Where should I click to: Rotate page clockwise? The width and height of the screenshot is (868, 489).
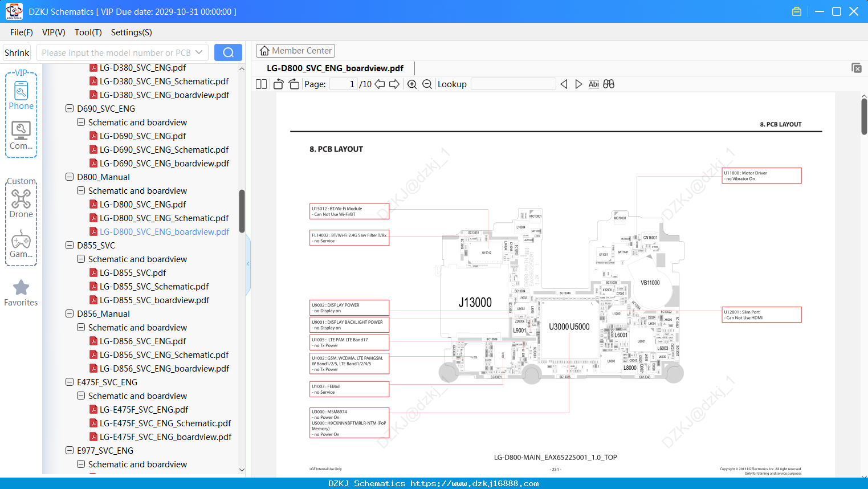click(x=294, y=84)
